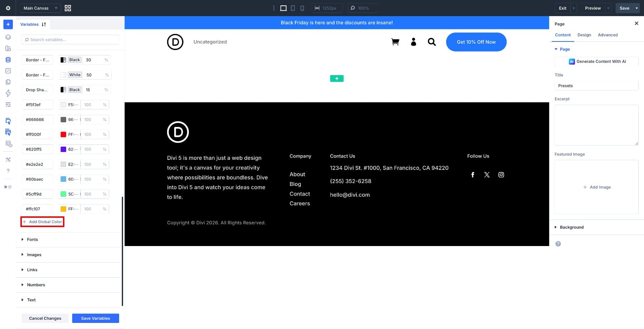This screenshot has width=644, height=329.
Task: Open the copy-pages sidebar icon
Action: pyautogui.click(x=8, y=82)
